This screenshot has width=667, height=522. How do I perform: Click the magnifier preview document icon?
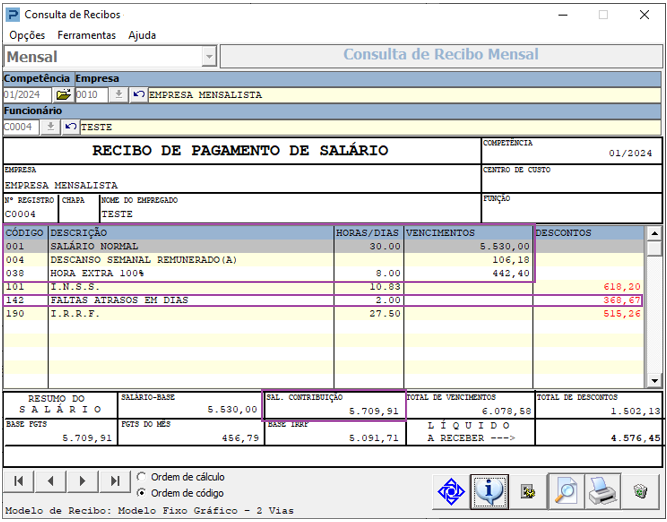coord(566,491)
